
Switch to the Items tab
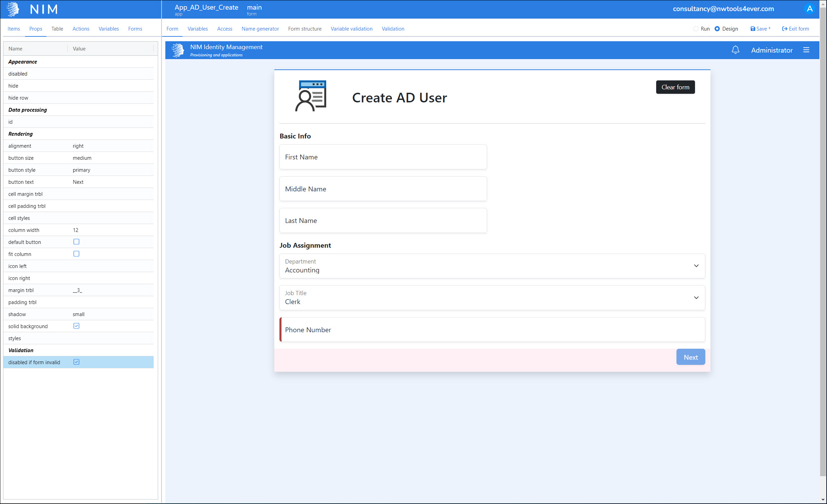tap(14, 29)
